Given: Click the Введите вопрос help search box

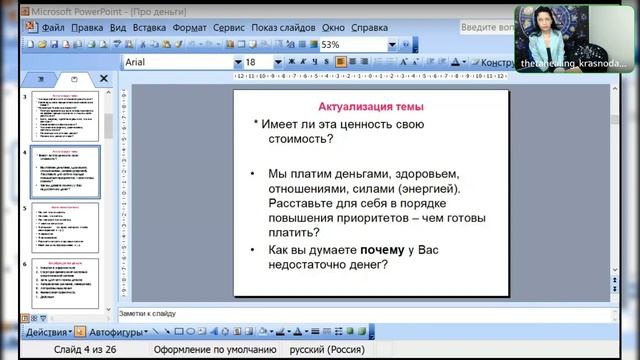Looking at the screenshot, I should point(487,27).
